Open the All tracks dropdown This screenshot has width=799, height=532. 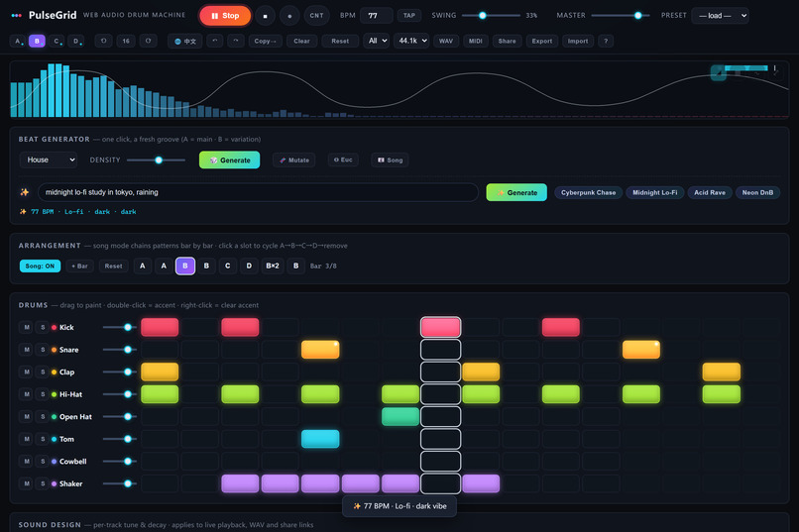click(376, 41)
